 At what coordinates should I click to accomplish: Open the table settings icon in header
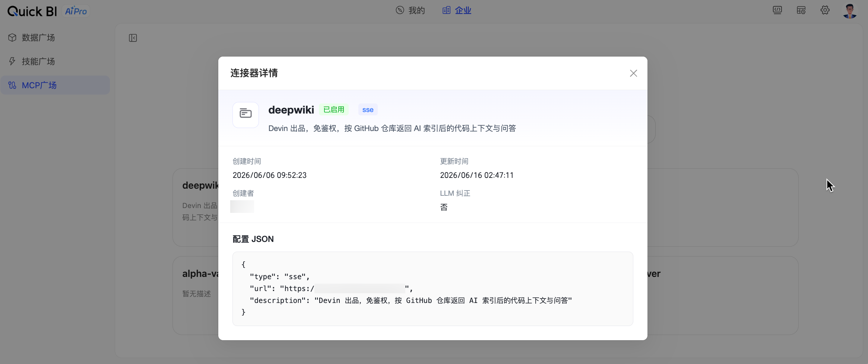(x=801, y=10)
